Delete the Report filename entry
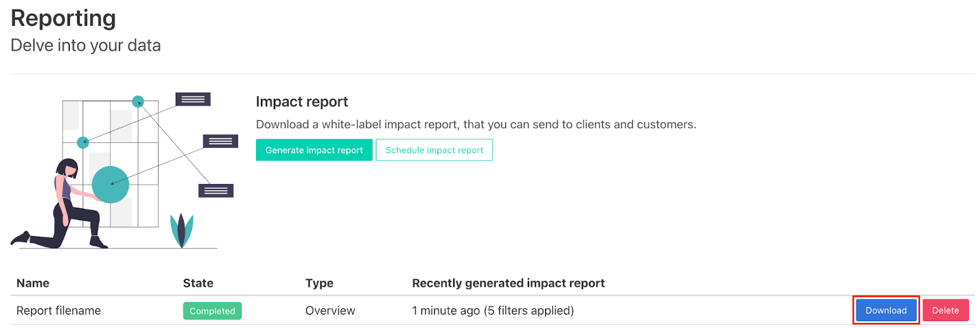The height and width of the screenshot is (328, 980). coord(945,310)
